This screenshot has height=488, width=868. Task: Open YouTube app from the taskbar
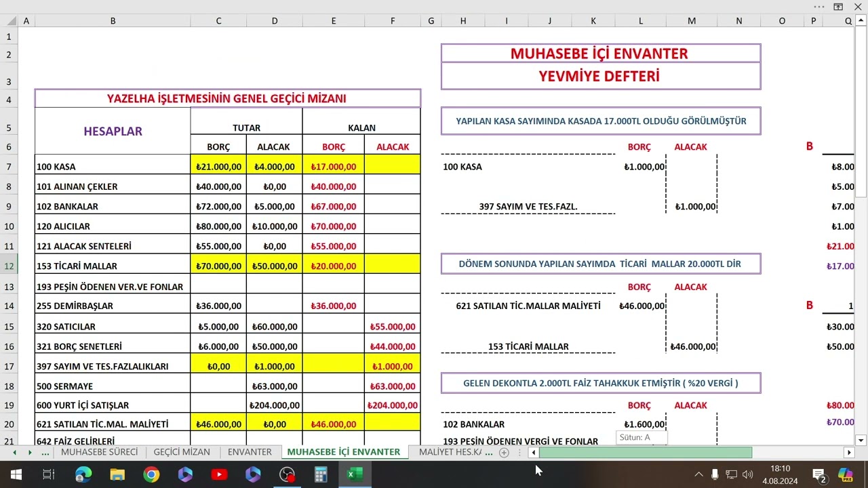[219, 474]
